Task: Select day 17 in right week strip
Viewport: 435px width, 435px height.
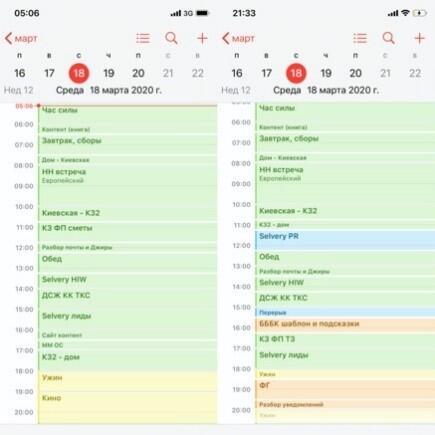Action: click(x=266, y=73)
